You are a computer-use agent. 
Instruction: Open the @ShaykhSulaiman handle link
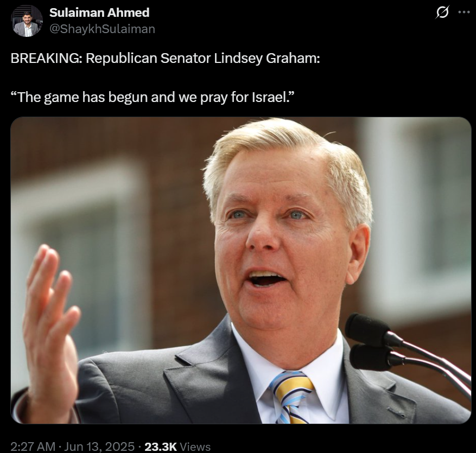click(x=102, y=29)
